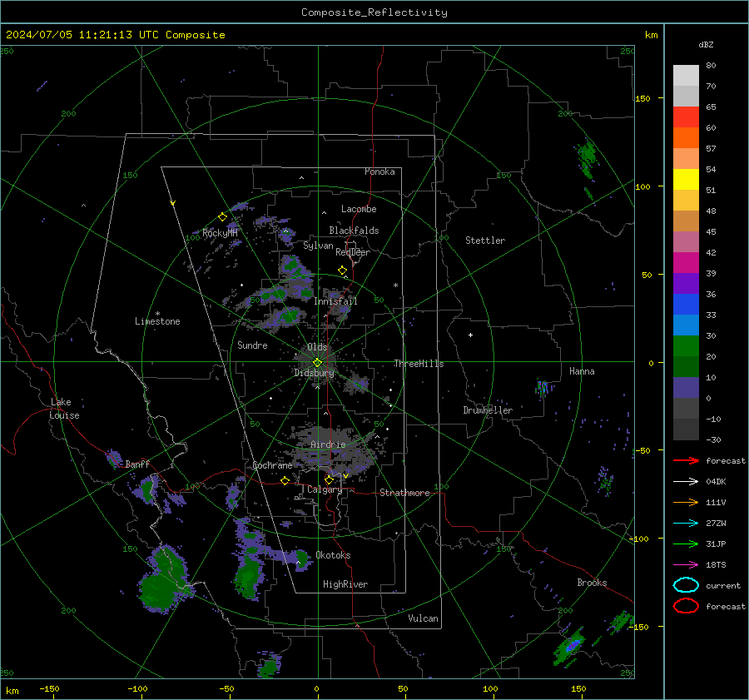This screenshot has height=700, width=749.
Task: Click the magenta swatch in dBZ legend
Action: coord(686,262)
